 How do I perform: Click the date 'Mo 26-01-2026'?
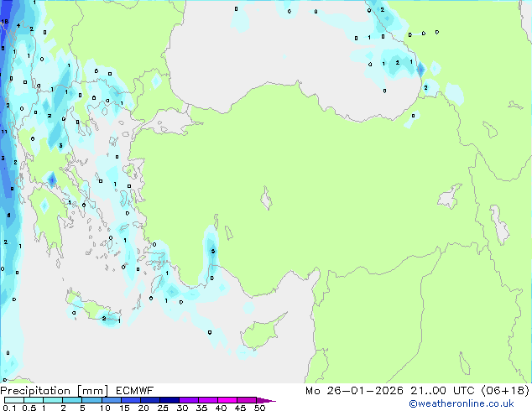tap(354, 391)
